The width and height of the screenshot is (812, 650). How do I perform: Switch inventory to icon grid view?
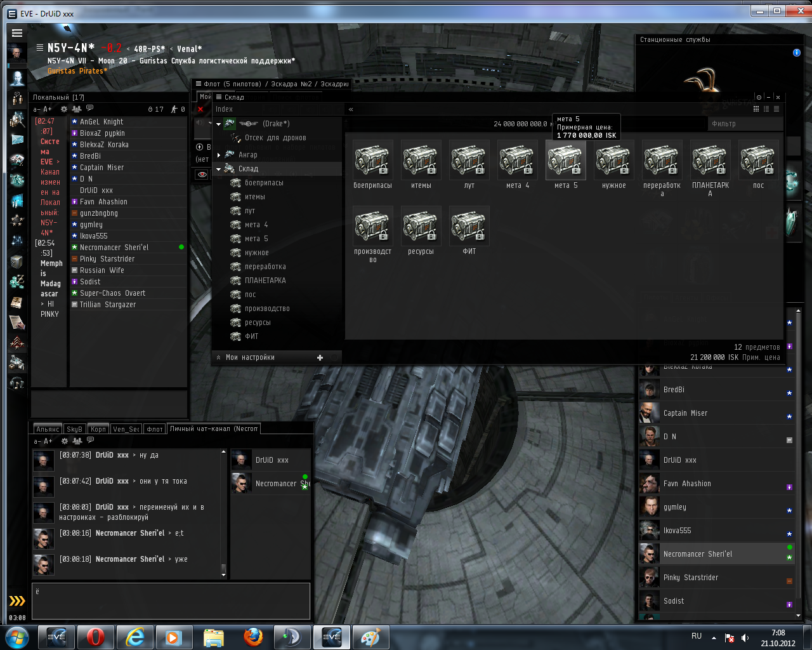(x=756, y=109)
